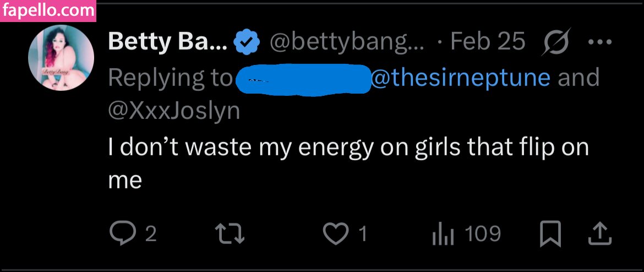The image size is (644, 272).
Task: Open the "Betty Ba..." display name
Action: coord(167,42)
